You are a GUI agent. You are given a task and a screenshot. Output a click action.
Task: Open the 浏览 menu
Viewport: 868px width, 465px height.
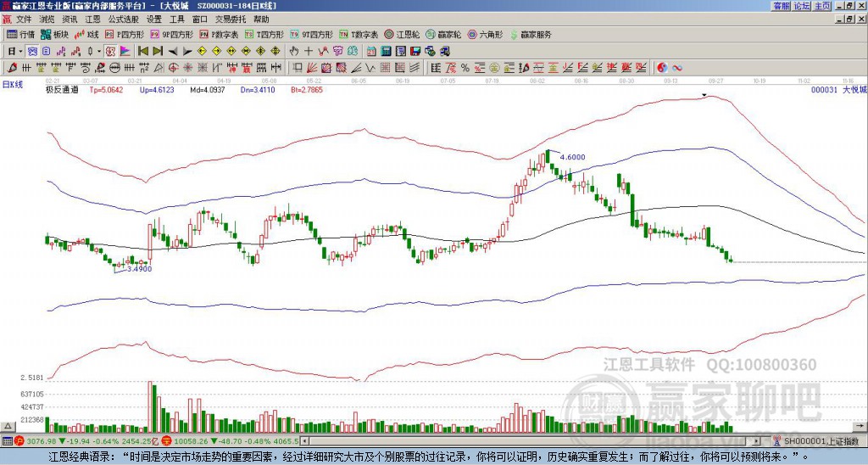click(47, 20)
